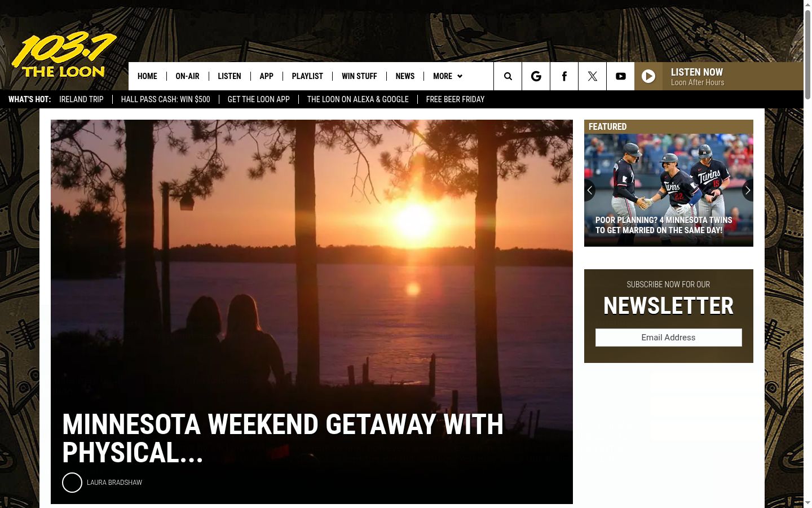Open Hall Pass Cash: Win $500 link
The height and width of the screenshot is (508, 812).
[165, 99]
